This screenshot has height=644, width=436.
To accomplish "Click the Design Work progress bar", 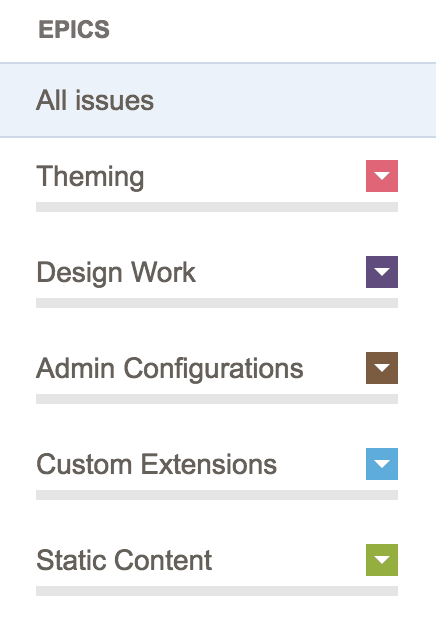I will 217,303.
